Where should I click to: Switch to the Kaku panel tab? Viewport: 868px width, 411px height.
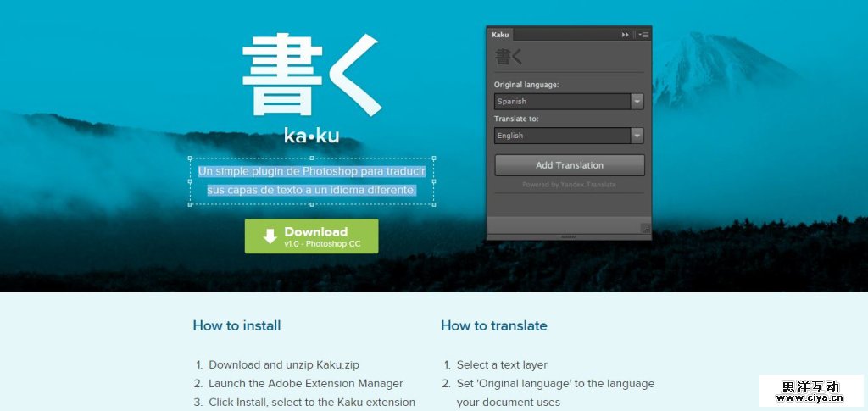500,35
